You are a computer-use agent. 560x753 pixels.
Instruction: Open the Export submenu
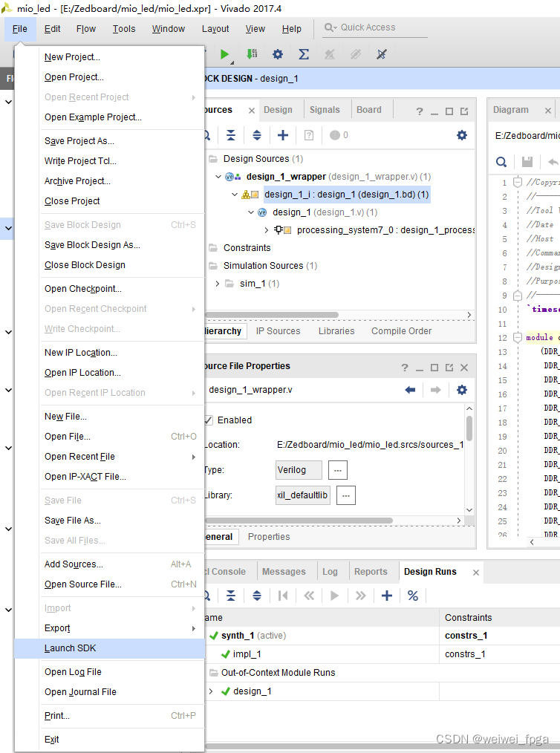110,628
